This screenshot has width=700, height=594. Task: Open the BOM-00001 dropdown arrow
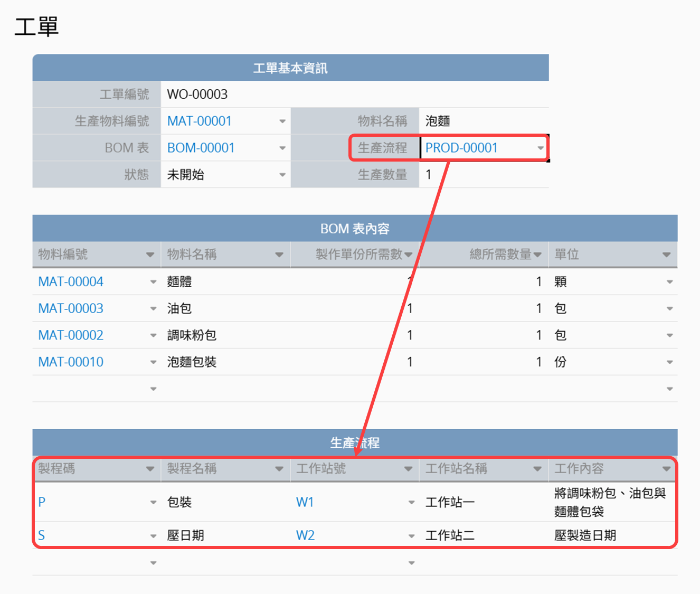(x=282, y=148)
